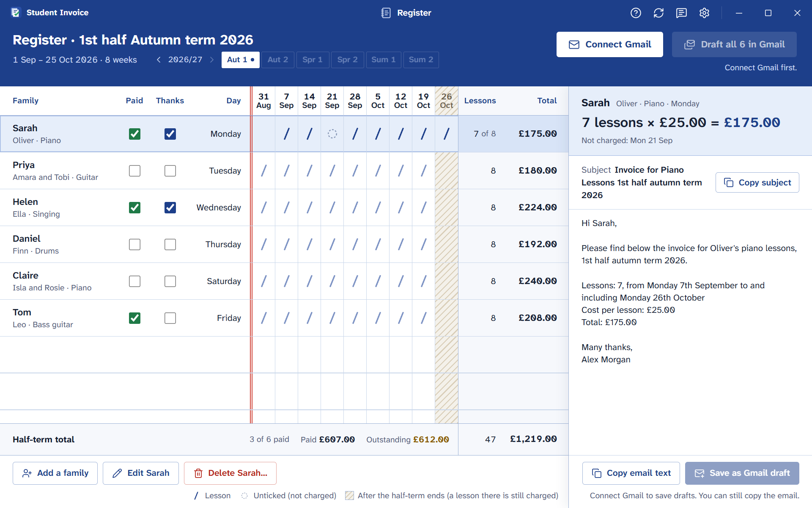Untick Helen's Paid checkbox
This screenshot has height=508, width=812.
pos(134,207)
